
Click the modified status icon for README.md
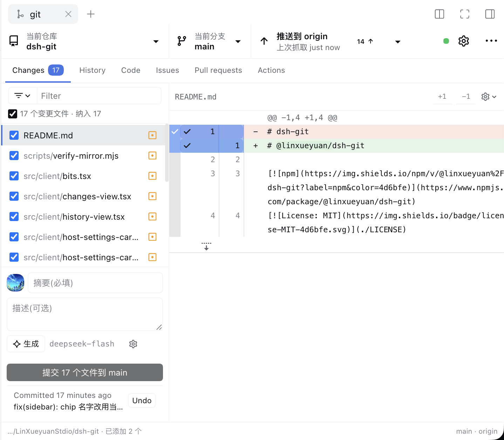(152, 135)
